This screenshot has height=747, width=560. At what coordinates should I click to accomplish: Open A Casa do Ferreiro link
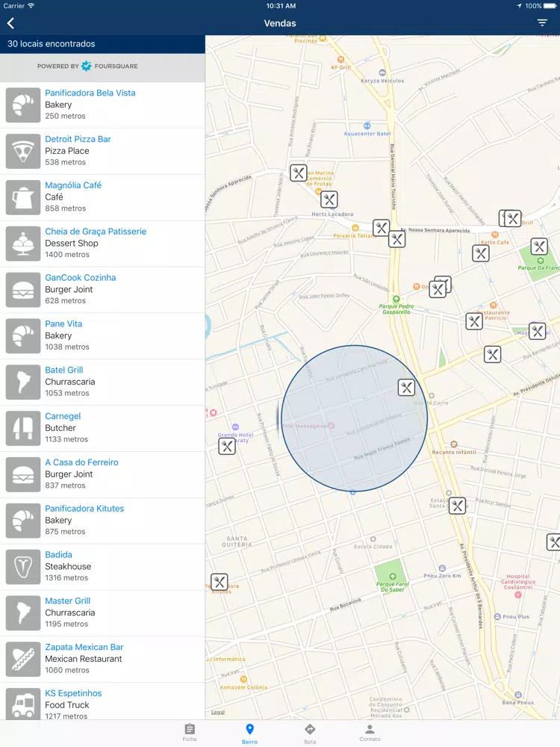coord(81,462)
